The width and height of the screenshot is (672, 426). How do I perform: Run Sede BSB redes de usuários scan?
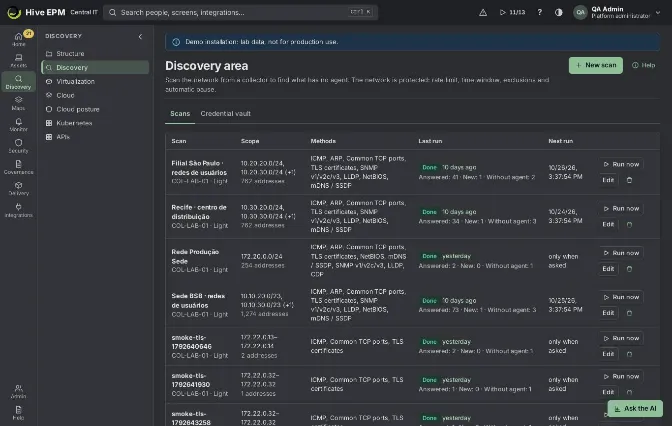pos(621,297)
